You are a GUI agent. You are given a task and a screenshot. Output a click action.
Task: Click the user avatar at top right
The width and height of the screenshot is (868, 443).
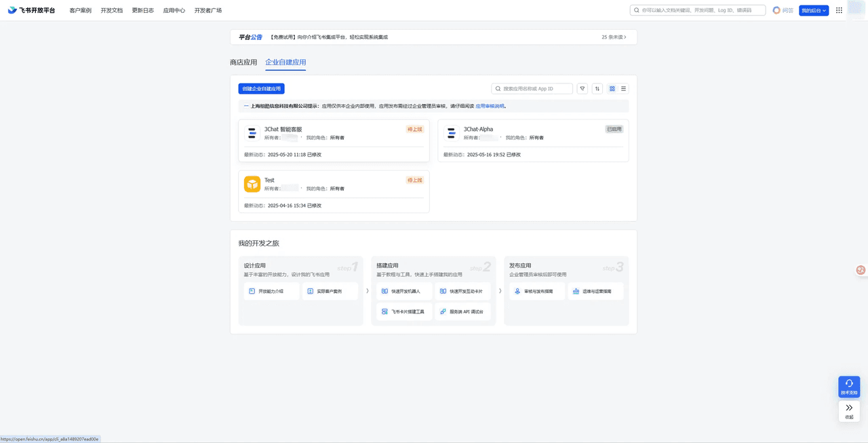click(x=856, y=9)
